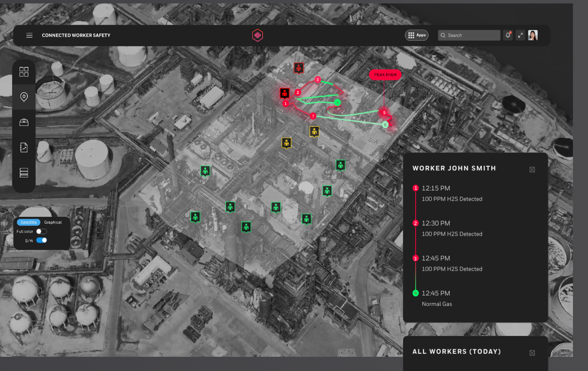Select green path point 4 on the map

pyautogui.click(x=337, y=102)
